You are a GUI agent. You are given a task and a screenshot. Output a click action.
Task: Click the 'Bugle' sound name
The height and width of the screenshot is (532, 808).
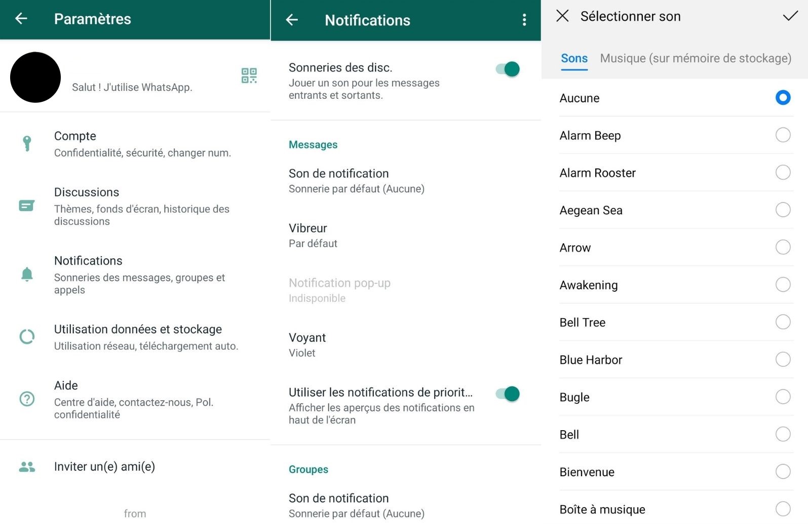click(x=574, y=397)
